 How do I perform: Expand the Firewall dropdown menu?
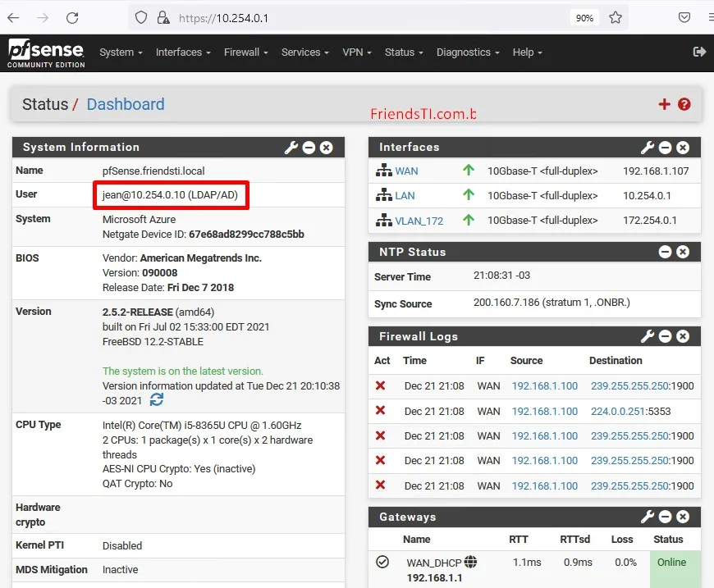point(246,52)
